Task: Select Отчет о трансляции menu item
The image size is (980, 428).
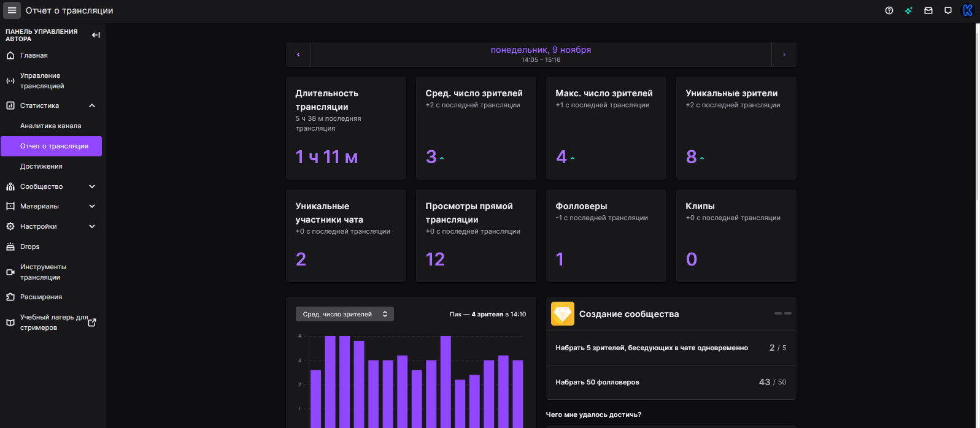Action: [x=52, y=146]
